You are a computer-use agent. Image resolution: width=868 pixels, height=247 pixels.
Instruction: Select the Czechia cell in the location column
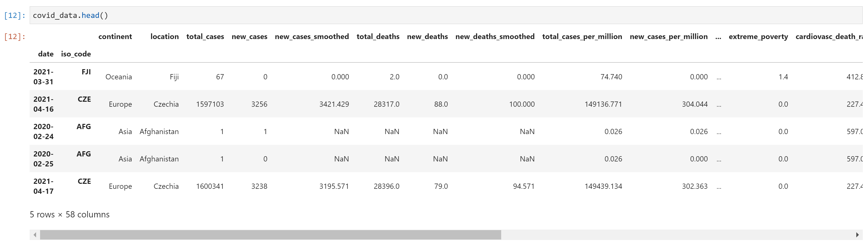(166, 104)
